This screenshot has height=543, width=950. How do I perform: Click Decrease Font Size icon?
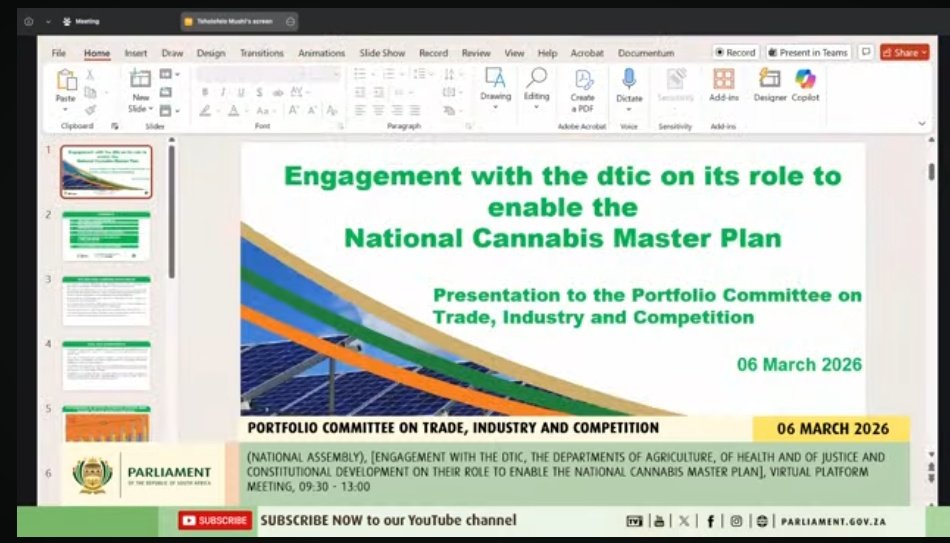[313, 110]
